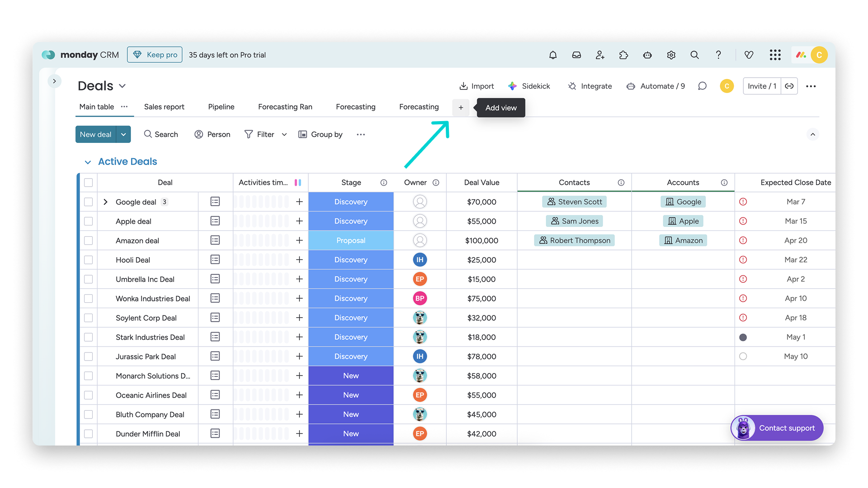This screenshot has height=488, width=868.
Task: Open Stage dropdown for Monarch Solutions deal
Action: [x=351, y=375]
